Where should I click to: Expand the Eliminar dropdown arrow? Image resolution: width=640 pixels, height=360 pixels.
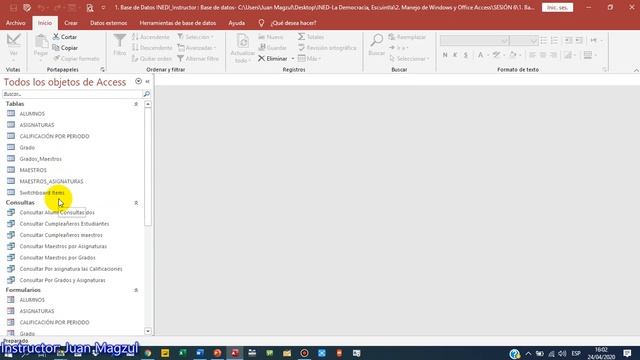click(293, 59)
